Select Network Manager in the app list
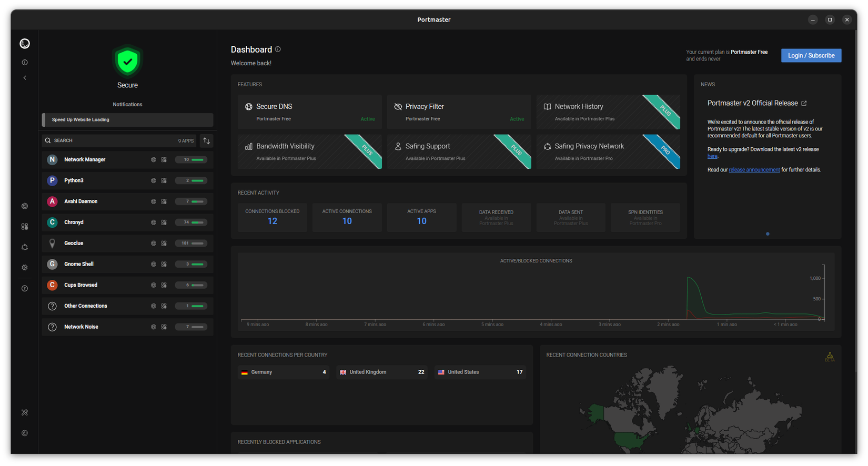The image size is (868, 466). [85, 160]
